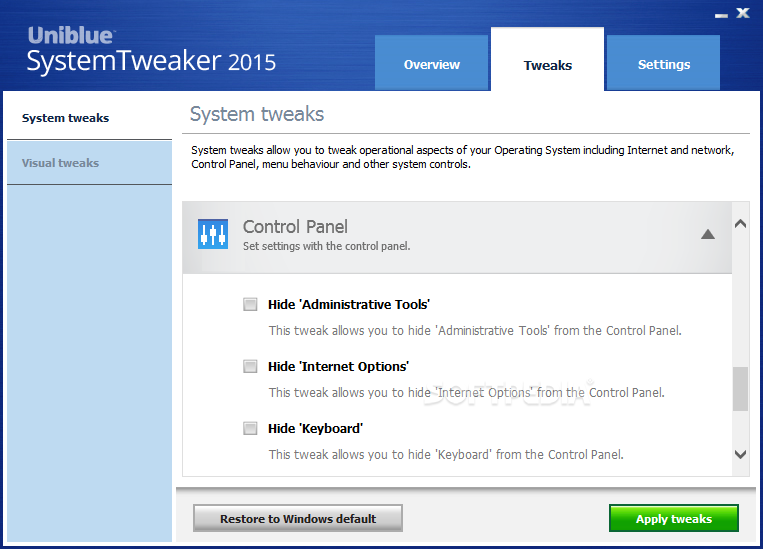The image size is (763, 549).
Task: Check the Hide 'Keyboard' option
Action: point(250,428)
